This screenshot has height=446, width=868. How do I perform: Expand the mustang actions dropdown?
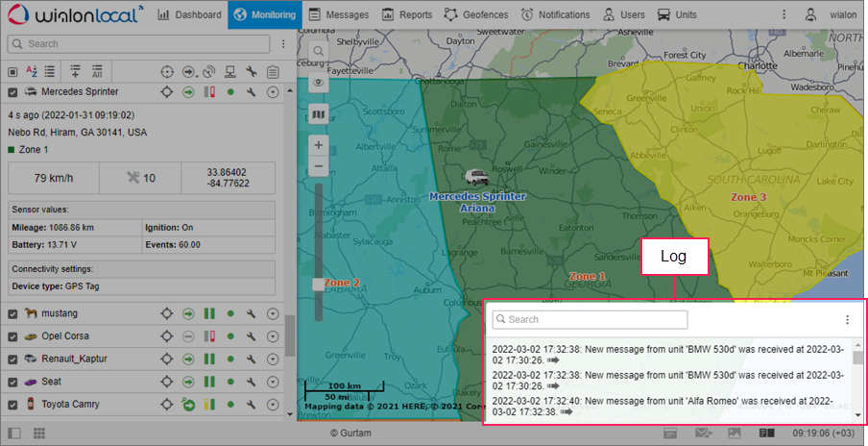coord(273,314)
